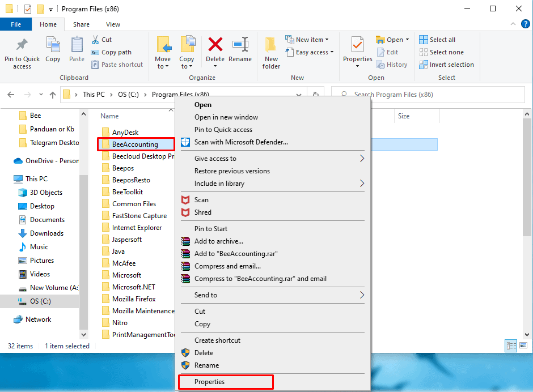Open the Recent locations dropdown arrow beside Forward
Screen dimensions: 533x392
(x=41, y=95)
